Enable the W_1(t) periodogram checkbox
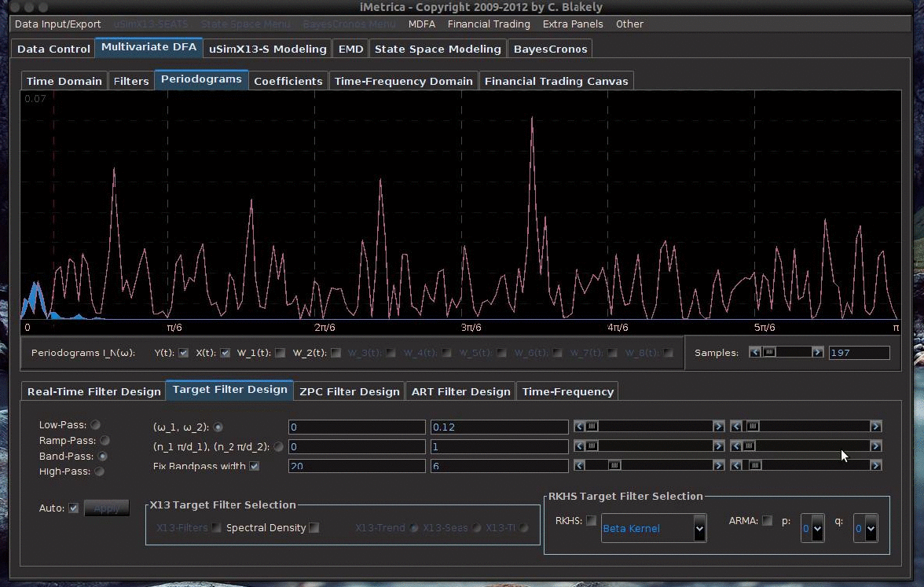Screen dimensions: 924x587 (x=280, y=353)
